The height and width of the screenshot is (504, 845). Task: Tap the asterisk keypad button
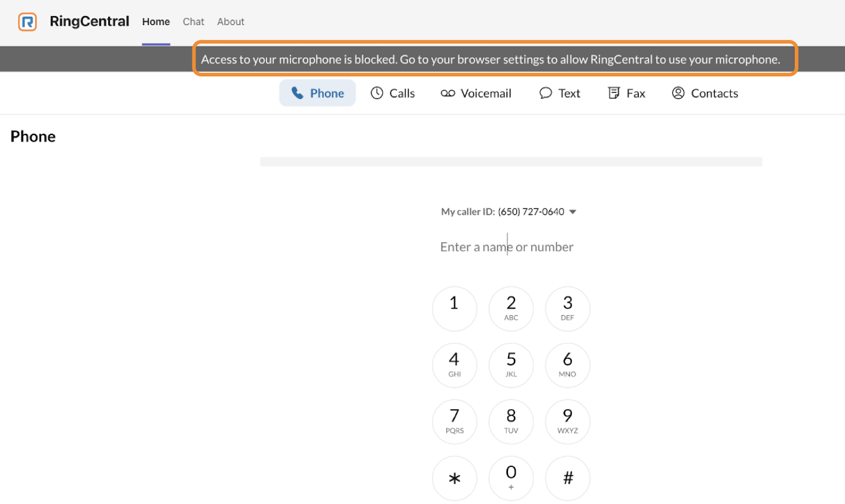[x=455, y=478]
